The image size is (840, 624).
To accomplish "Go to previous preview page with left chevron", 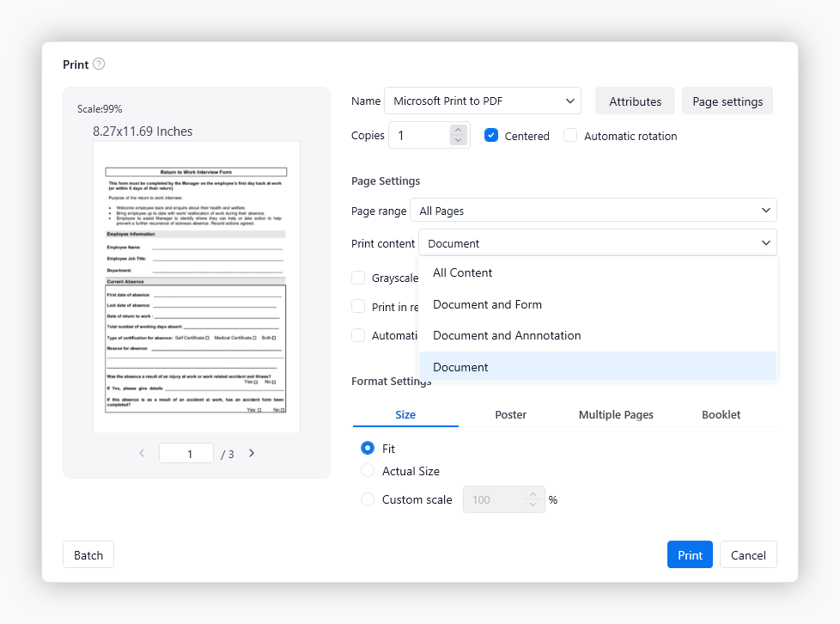I will coord(142,452).
